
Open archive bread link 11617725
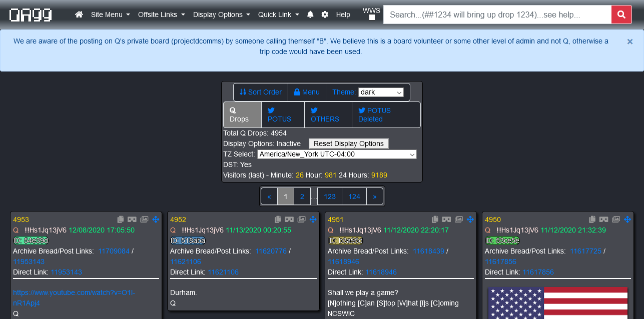[586, 251]
